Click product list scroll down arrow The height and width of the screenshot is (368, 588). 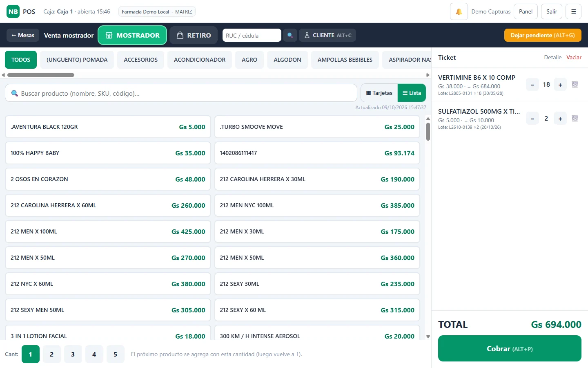(x=428, y=337)
